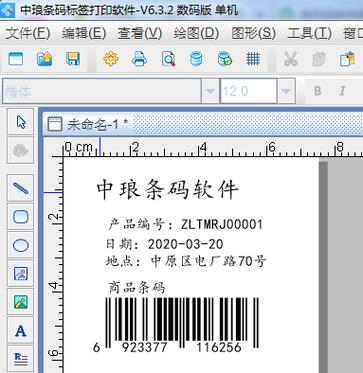Select the insert picture tool
The height and width of the screenshot is (373, 363).
coord(21,274)
